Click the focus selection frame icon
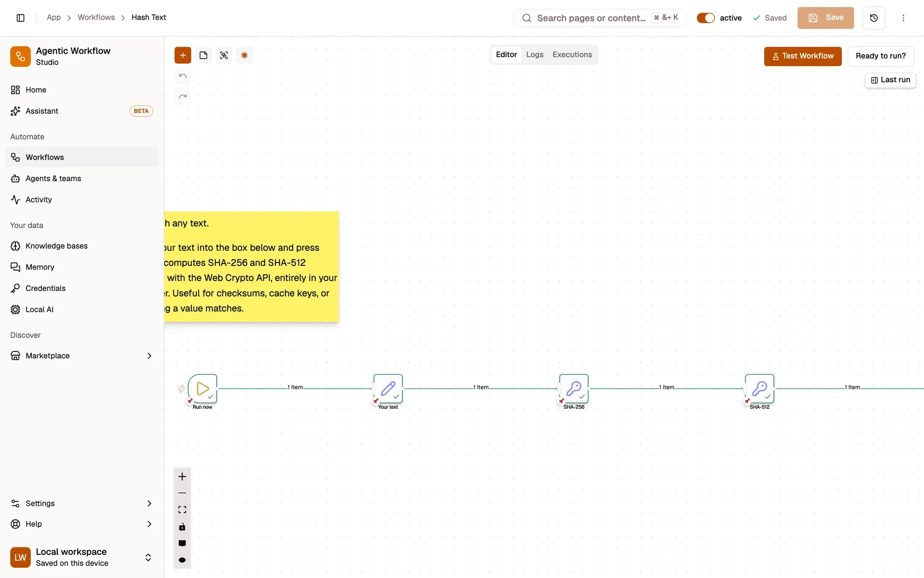Viewport: 924px width, 578px height. coord(224,55)
